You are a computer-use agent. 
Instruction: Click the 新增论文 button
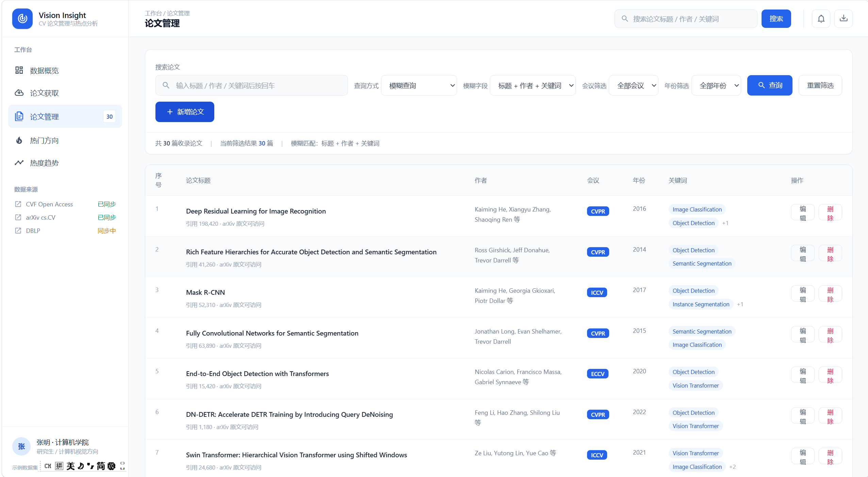point(185,112)
